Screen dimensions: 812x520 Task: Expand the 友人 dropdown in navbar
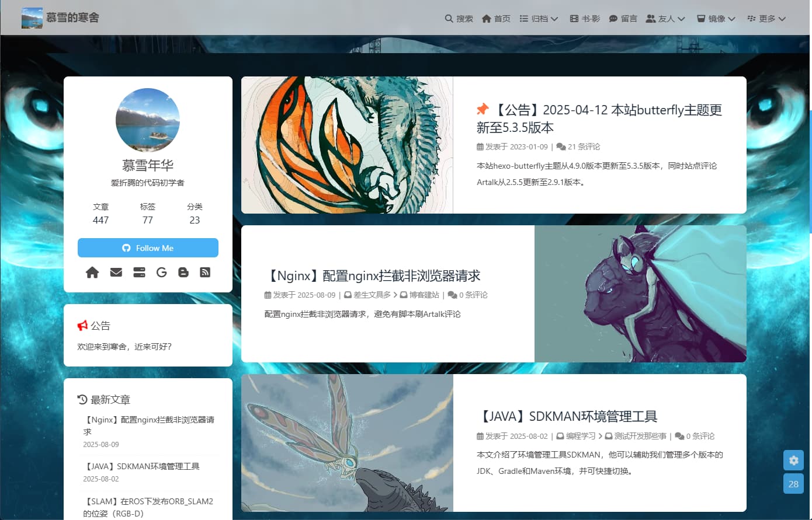[x=665, y=19]
